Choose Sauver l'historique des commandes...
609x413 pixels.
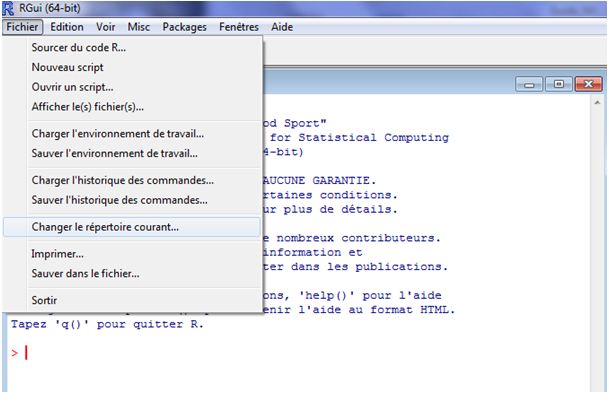point(132,200)
